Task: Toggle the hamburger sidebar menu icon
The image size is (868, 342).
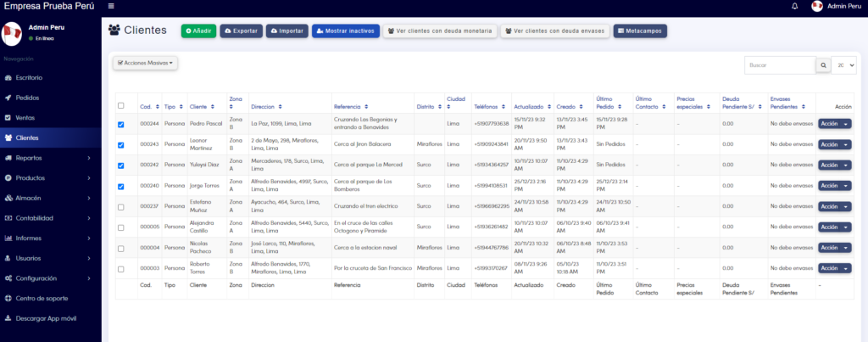Action: click(111, 6)
